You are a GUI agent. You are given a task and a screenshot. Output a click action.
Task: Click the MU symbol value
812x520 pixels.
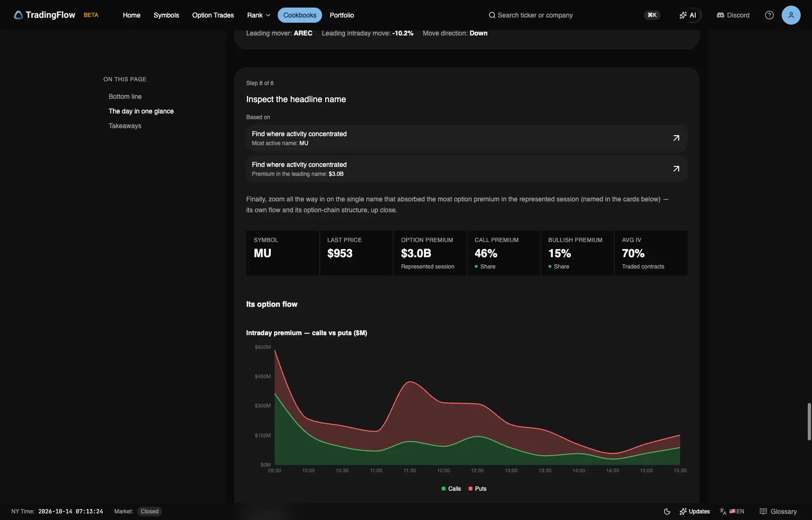tap(263, 253)
